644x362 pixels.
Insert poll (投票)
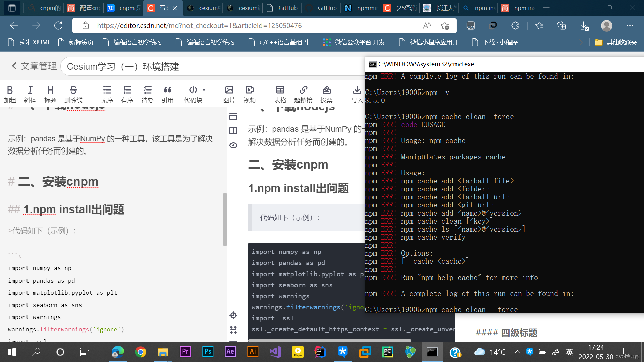(326, 94)
